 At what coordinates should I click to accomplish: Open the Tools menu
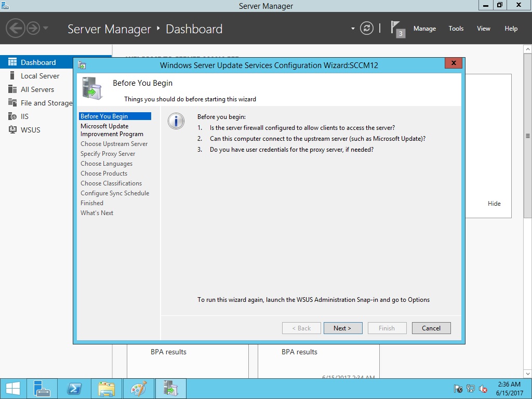(x=456, y=29)
